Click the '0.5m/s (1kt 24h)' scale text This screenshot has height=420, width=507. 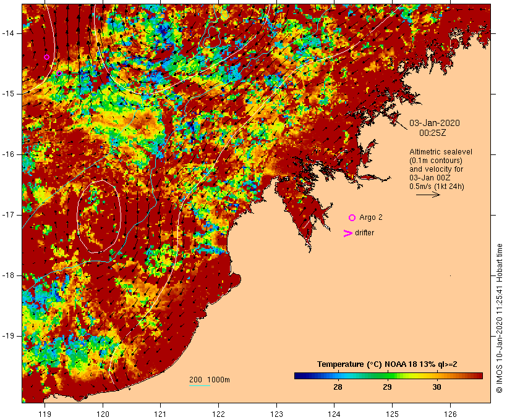pyautogui.click(x=437, y=187)
